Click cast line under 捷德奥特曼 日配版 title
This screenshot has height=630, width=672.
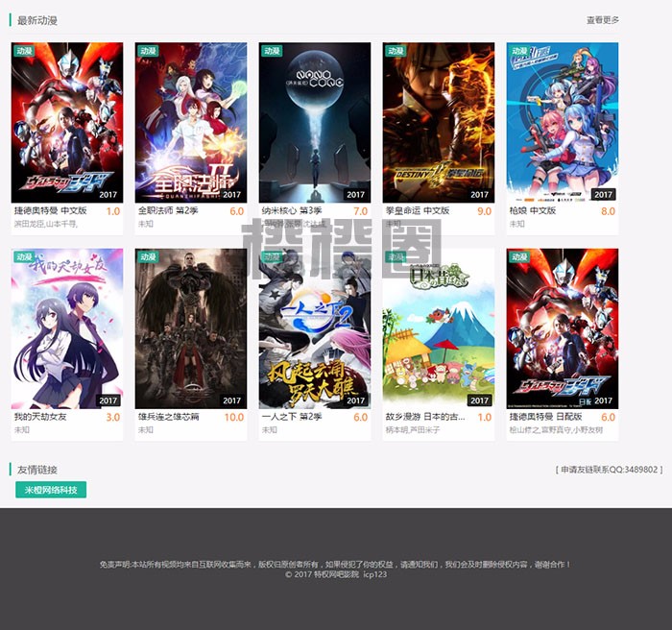click(556, 429)
